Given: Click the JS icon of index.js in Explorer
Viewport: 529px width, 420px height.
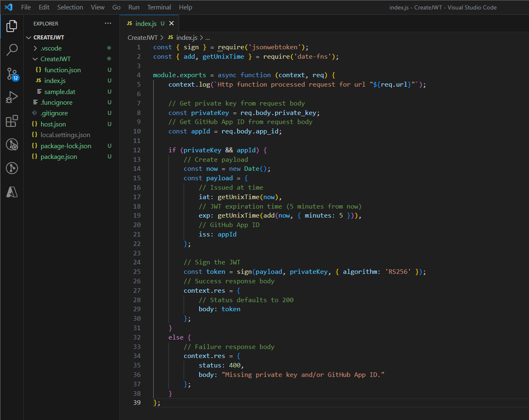Looking at the screenshot, I should [x=39, y=80].
